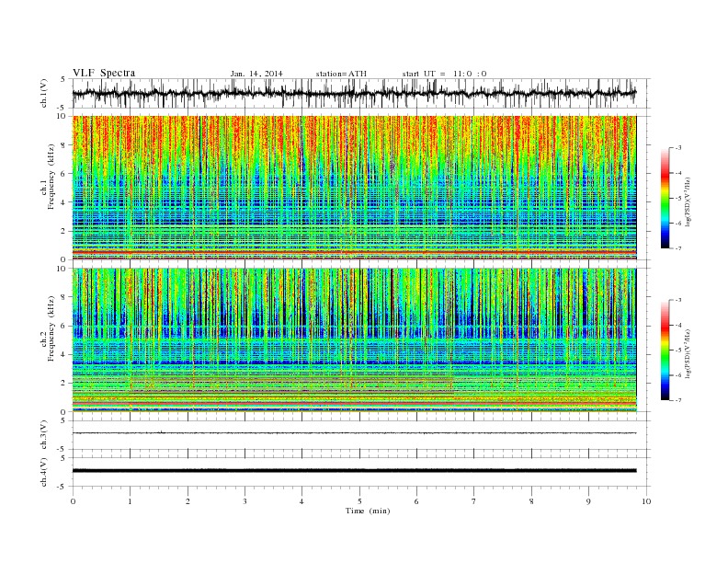This screenshot has height=563, width=728.
Task: Select the date text "Jan. 14, 2014"
Action: (x=256, y=74)
